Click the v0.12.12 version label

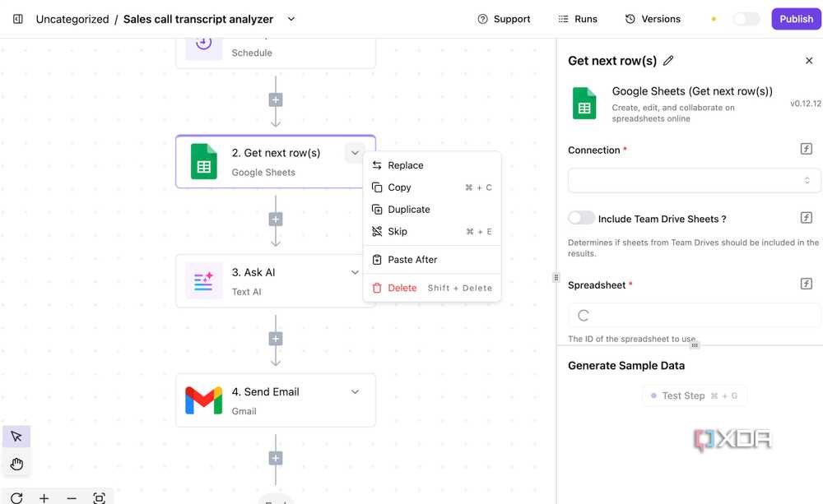(805, 104)
